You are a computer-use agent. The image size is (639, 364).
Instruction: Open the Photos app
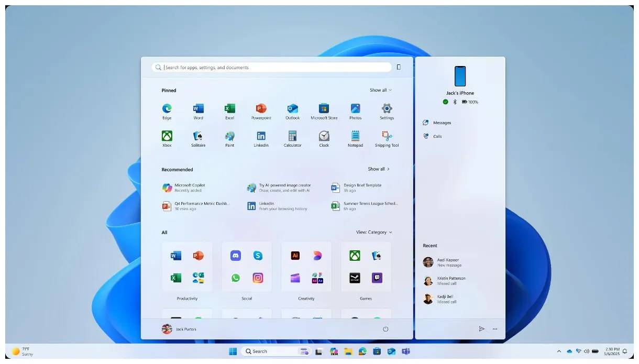(x=355, y=108)
